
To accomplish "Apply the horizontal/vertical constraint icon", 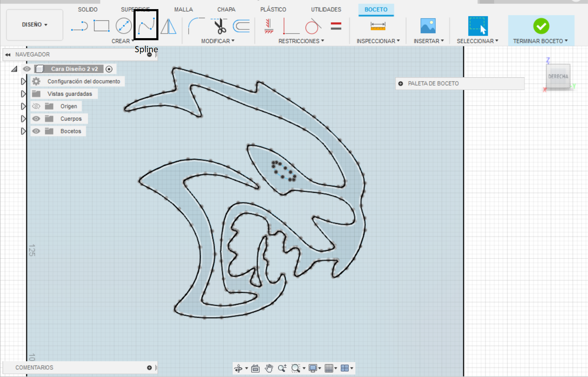I will (x=269, y=26).
